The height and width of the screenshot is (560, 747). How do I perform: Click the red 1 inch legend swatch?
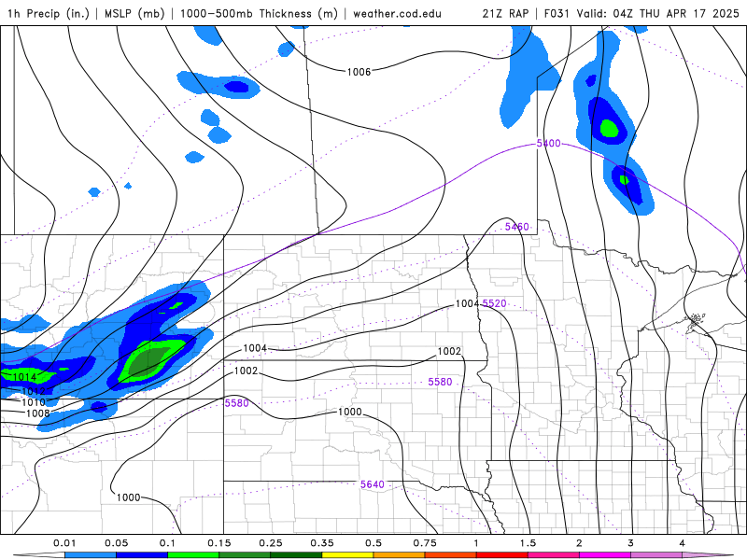coord(501,555)
